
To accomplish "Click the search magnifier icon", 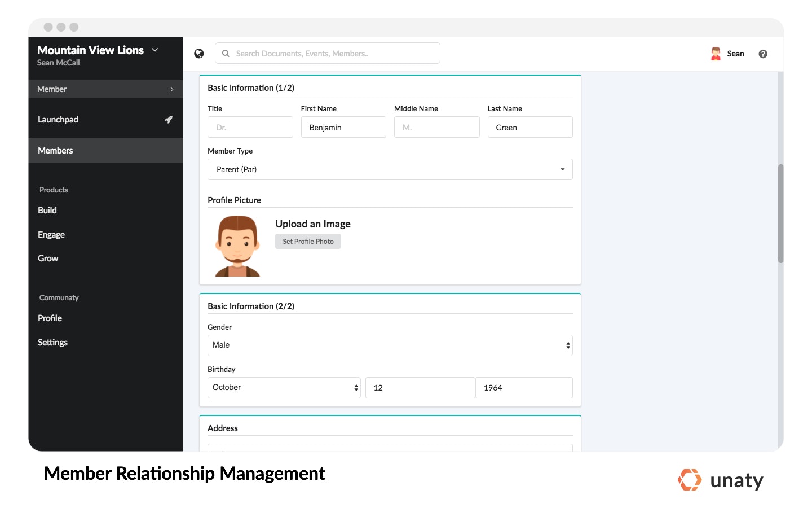I will [x=226, y=54].
